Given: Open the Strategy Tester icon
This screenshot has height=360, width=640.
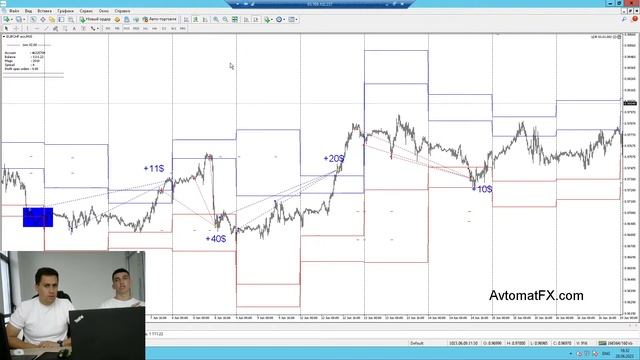Looking at the screenshot, I should point(71,19).
